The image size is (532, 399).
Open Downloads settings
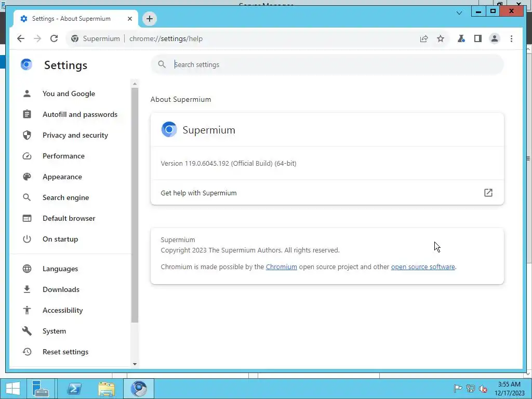(x=61, y=289)
